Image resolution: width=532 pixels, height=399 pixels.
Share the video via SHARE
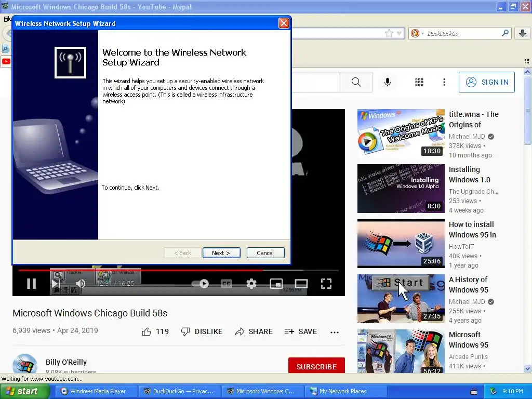[254, 331]
